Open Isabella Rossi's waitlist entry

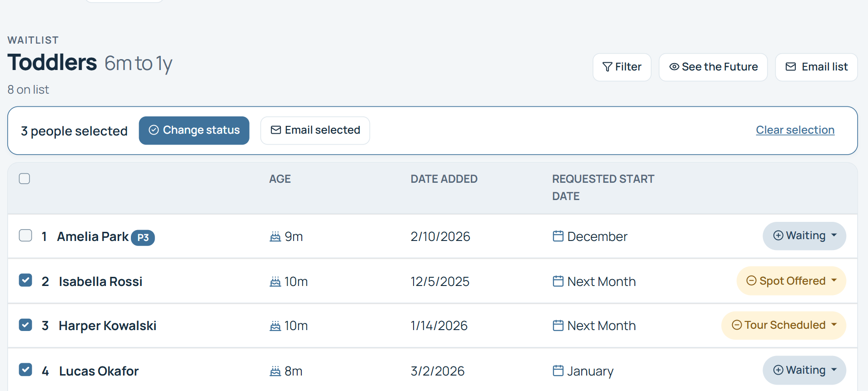(100, 281)
